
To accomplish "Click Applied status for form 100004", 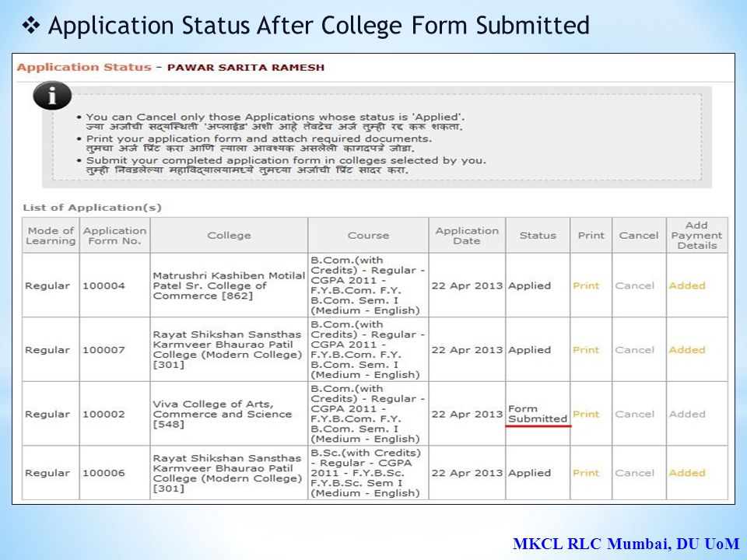I will point(538,285).
